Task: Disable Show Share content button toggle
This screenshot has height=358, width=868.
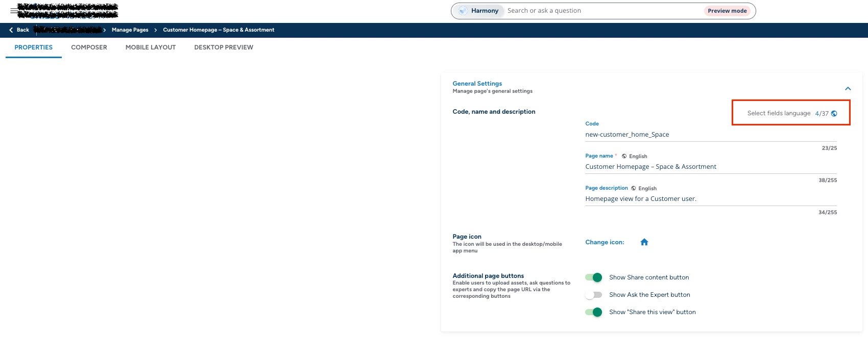Action: pos(594,277)
